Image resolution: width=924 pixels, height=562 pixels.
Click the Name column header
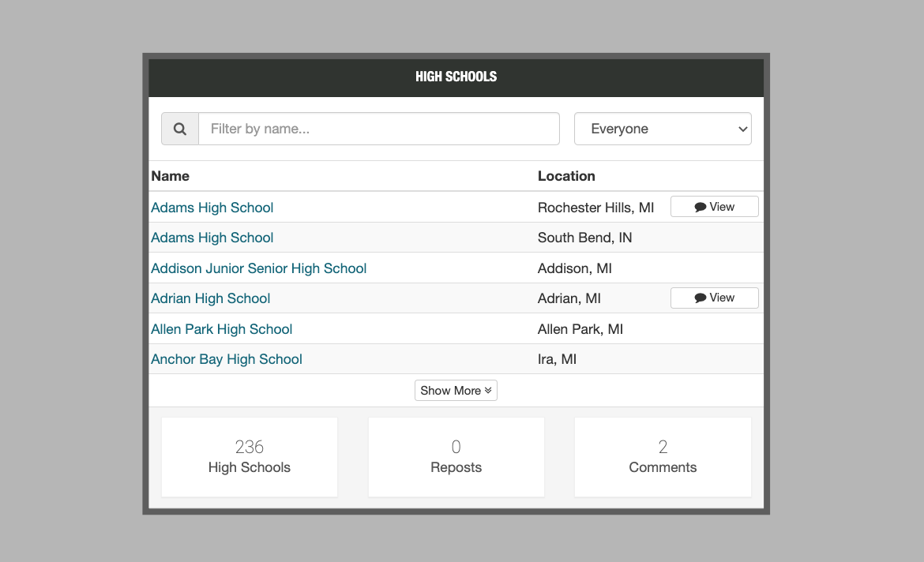(170, 176)
